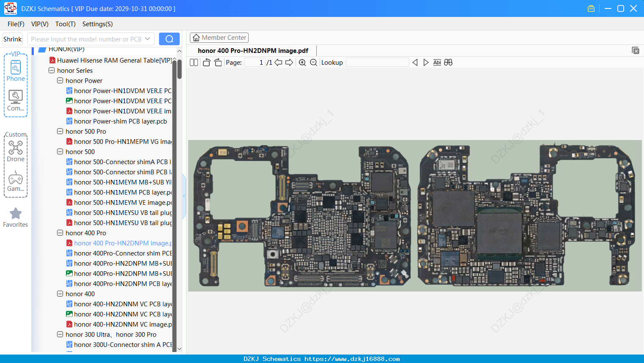Select honor 400 Pro-HN2DNPM image file
The height and width of the screenshot is (363, 644).
[x=119, y=243]
